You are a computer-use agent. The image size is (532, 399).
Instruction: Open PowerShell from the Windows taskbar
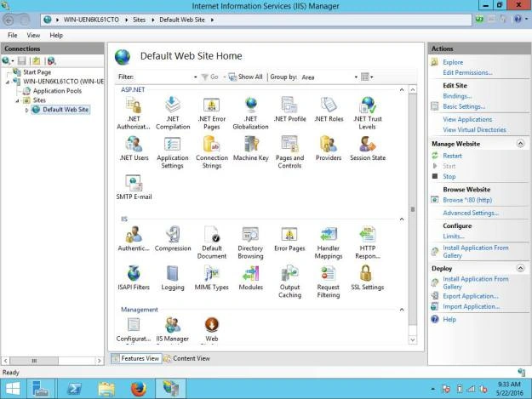tap(74, 389)
